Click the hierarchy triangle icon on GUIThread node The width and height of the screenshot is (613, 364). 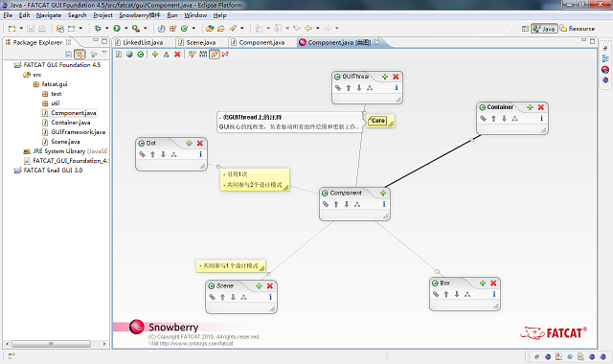pos(370,88)
